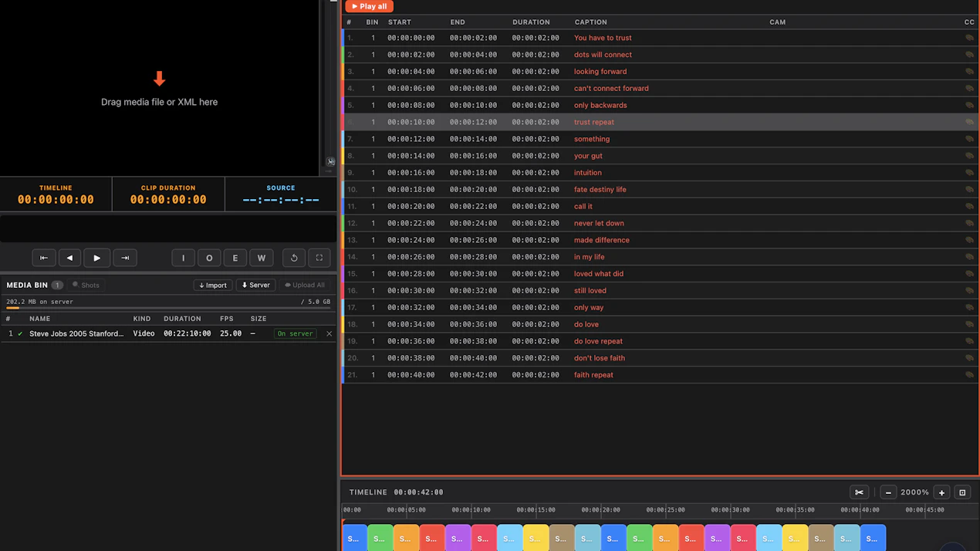This screenshot has width=980, height=551.
Task: Toggle the Shots view in Media Bin
Action: [x=86, y=286]
